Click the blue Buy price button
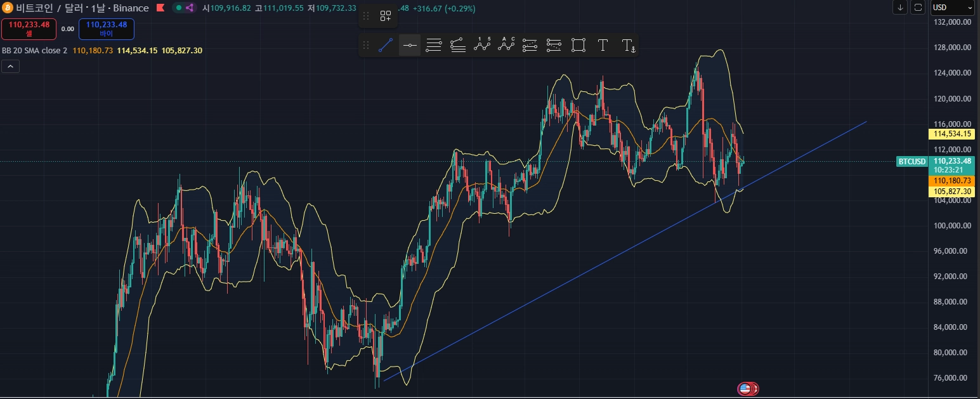The height and width of the screenshot is (399, 980). point(106,29)
